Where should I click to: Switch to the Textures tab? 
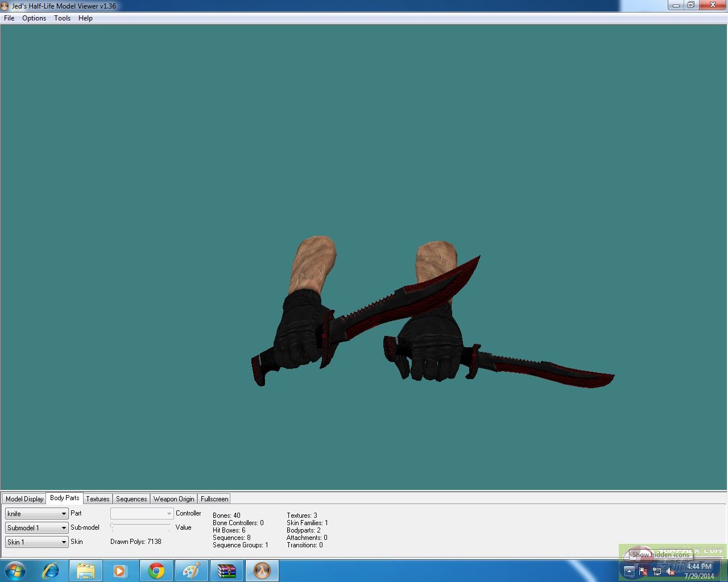pos(98,499)
